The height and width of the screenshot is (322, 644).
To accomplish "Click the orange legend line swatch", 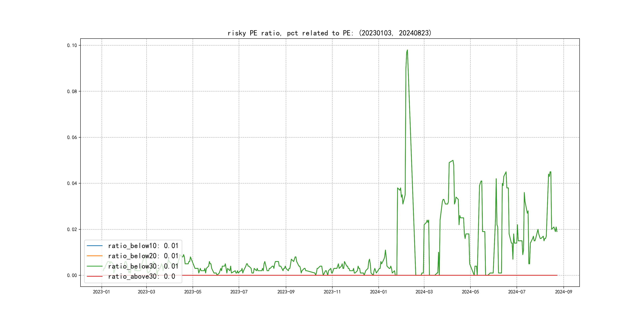I will (x=94, y=256).
